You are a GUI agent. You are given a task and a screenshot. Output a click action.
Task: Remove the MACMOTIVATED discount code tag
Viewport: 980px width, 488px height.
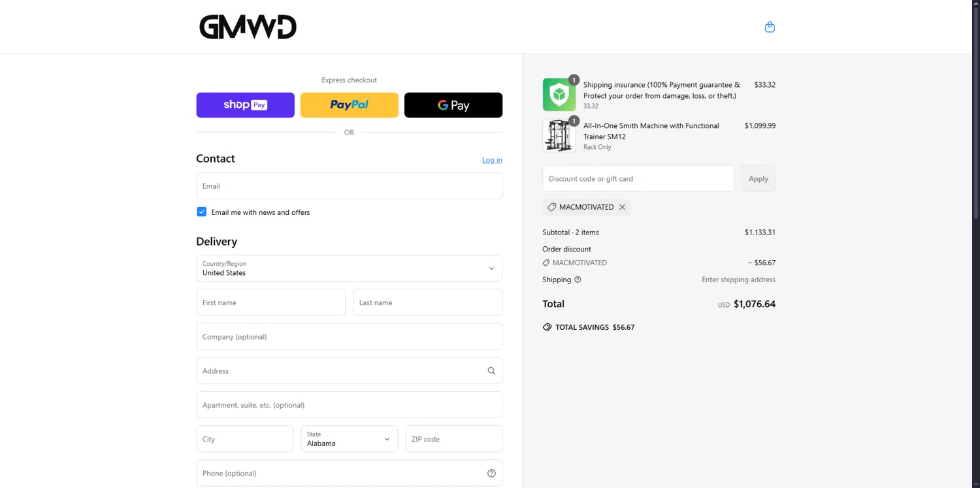(x=622, y=207)
